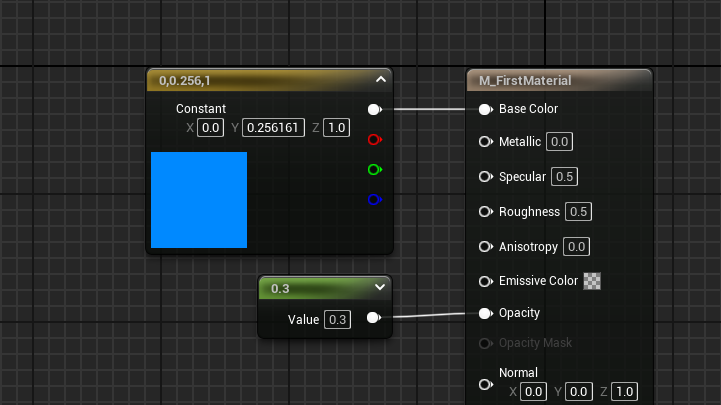The width and height of the screenshot is (721, 405).
Task: Click the Specular input pin
Action: 486,177
